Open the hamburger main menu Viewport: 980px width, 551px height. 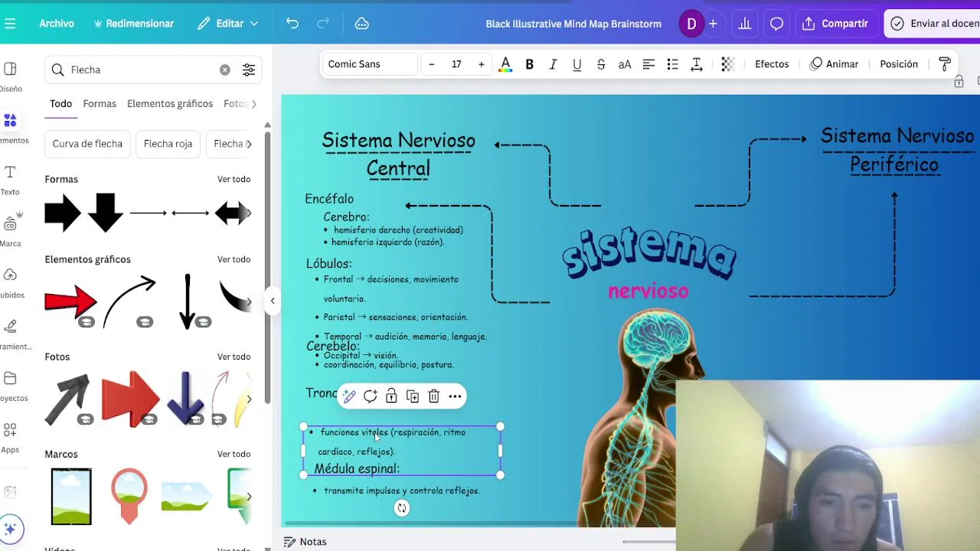coord(9,24)
